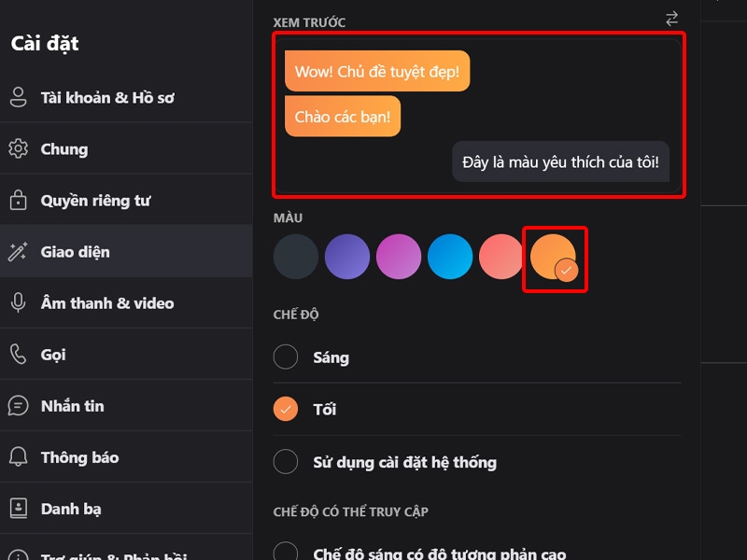Click the 'Wow! Chủ đề tuyệt đẹp!' preview bubble
This screenshot has height=560, width=747.
(377, 71)
